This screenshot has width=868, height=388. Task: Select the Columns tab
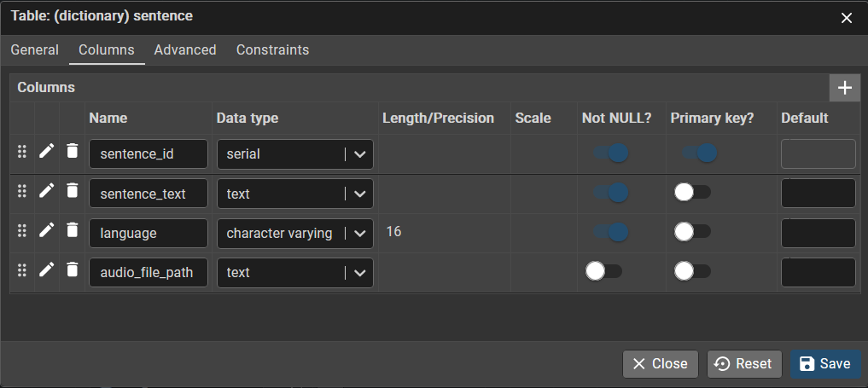pyautogui.click(x=107, y=49)
